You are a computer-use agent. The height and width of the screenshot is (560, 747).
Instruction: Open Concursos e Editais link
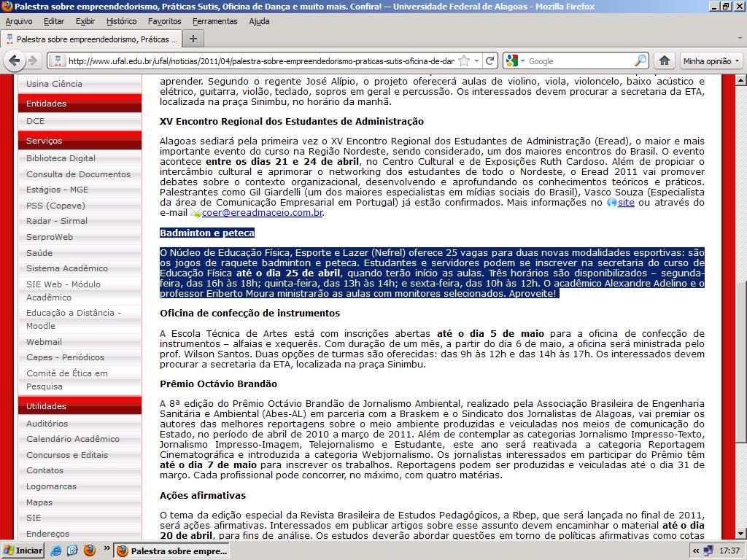pyautogui.click(x=67, y=455)
